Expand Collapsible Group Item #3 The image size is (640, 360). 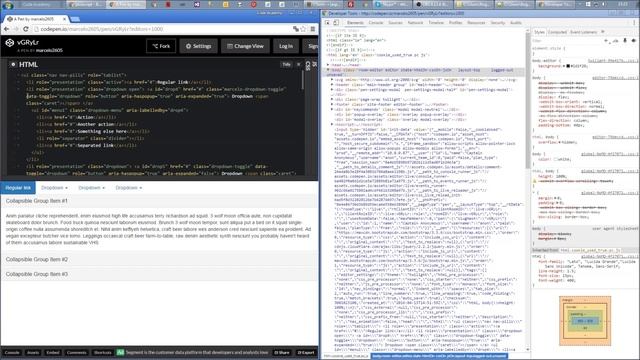coord(37,274)
